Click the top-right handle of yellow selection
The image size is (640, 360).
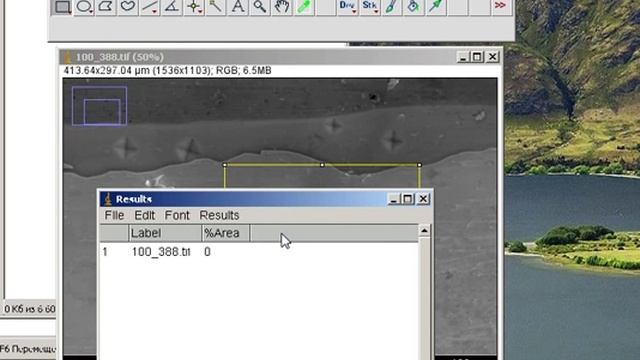(x=420, y=164)
